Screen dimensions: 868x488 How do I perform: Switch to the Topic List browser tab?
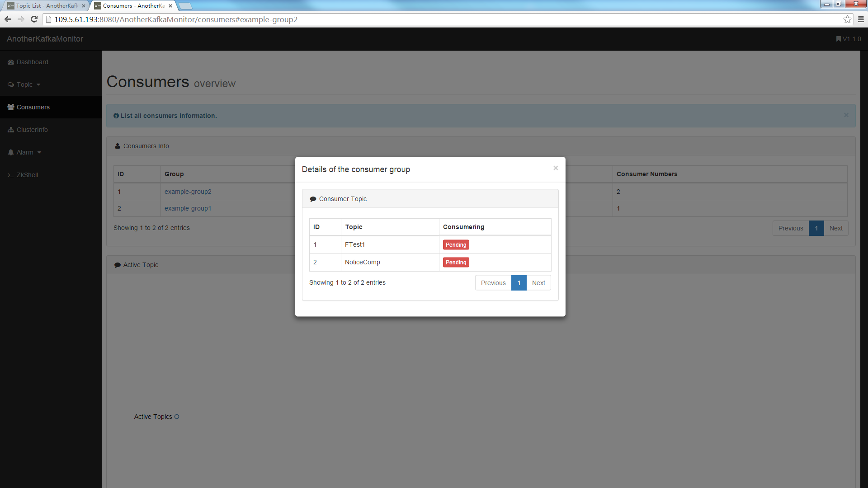45,6
